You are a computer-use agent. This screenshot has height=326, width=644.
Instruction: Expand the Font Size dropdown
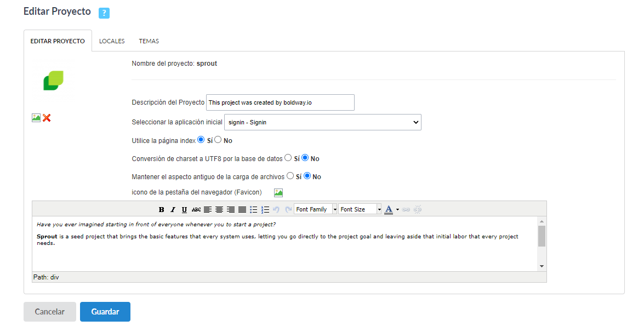[379, 209]
